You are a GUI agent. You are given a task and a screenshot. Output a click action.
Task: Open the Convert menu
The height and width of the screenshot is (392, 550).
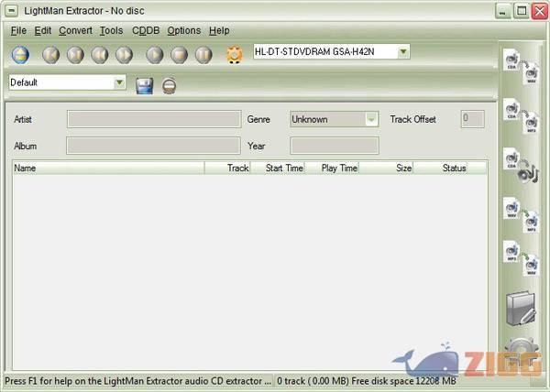point(75,30)
